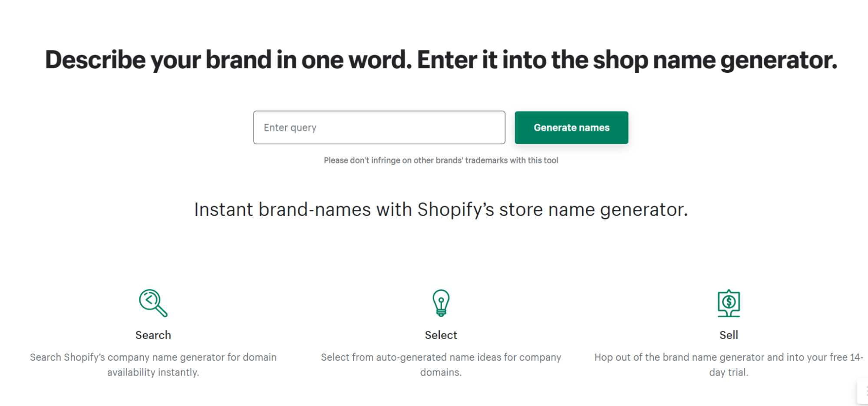The image size is (868, 406).
Task: Click the "Search Shopify's company name generator" line
Action: 153,357
